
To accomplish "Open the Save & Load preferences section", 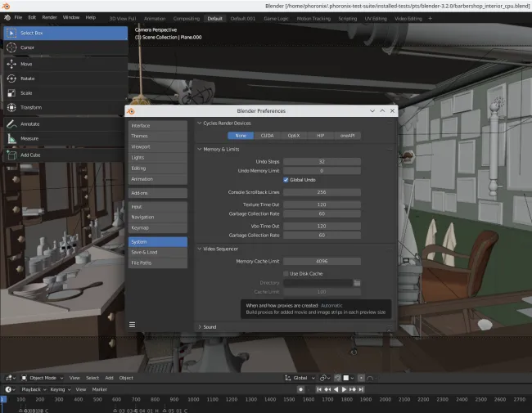I will click(x=158, y=252).
